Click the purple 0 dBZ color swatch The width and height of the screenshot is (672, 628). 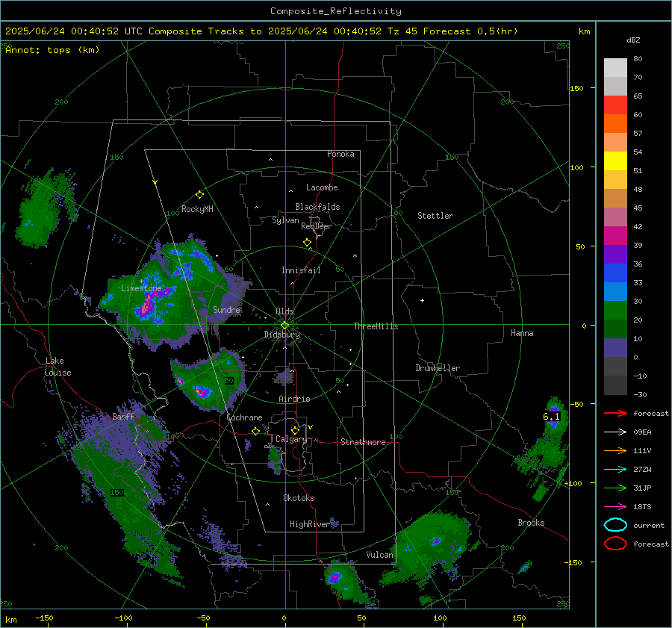pos(615,348)
